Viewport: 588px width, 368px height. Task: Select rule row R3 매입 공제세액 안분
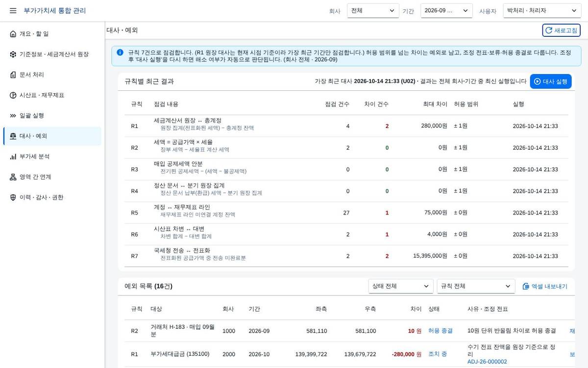[x=346, y=169]
